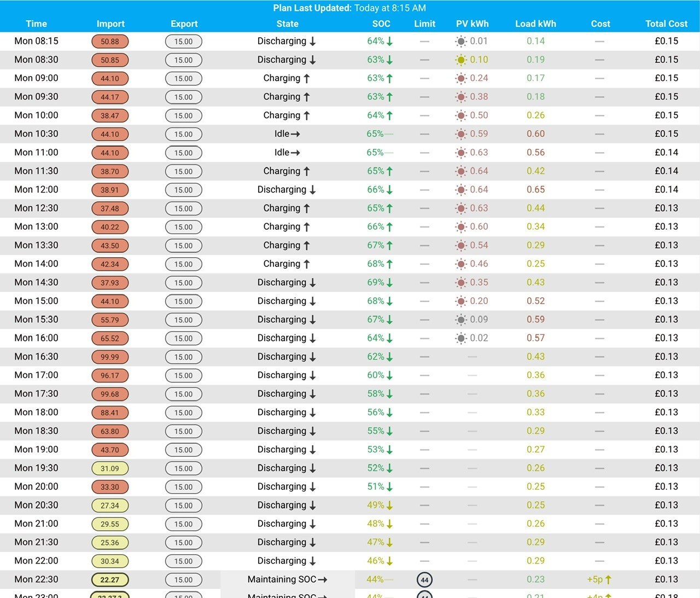Viewport: 700px width, 598px height.
Task: Select the 55% SOC value at Mon 18:30
Action: click(376, 431)
